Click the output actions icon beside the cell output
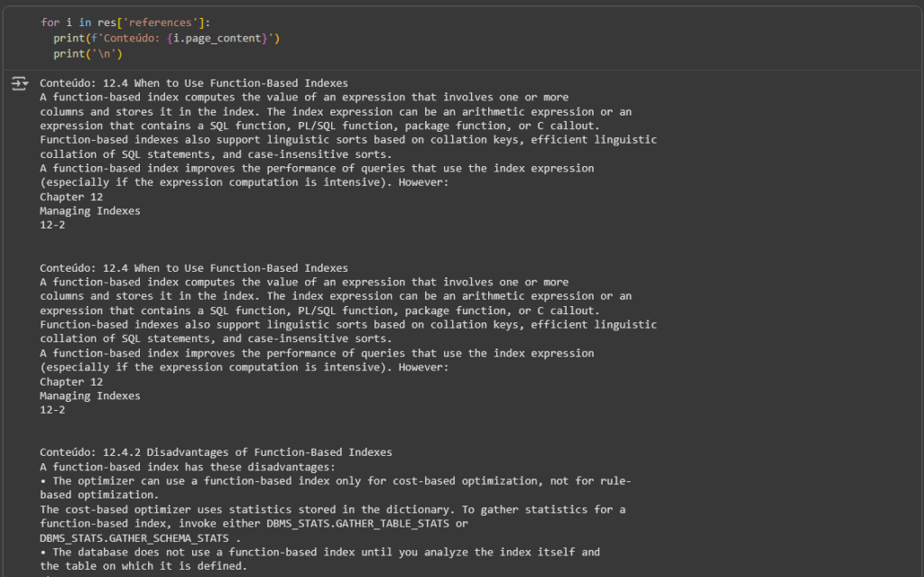The height and width of the screenshot is (577, 924). click(x=19, y=84)
